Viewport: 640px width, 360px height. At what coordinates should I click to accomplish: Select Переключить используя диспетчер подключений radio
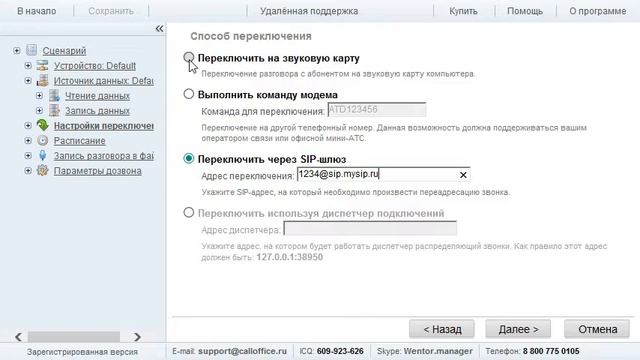pyautogui.click(x=189, y=212)
